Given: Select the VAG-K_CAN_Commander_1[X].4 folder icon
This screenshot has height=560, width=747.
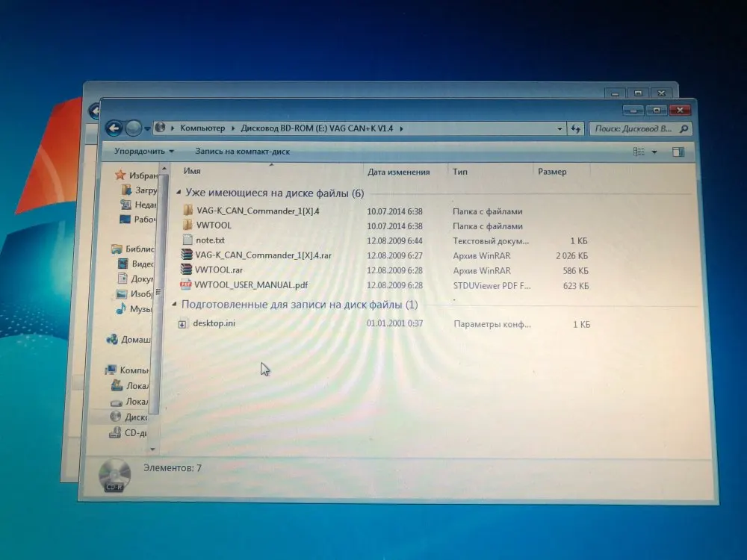Looking at the screenshot, I should (x=188, y=210).
